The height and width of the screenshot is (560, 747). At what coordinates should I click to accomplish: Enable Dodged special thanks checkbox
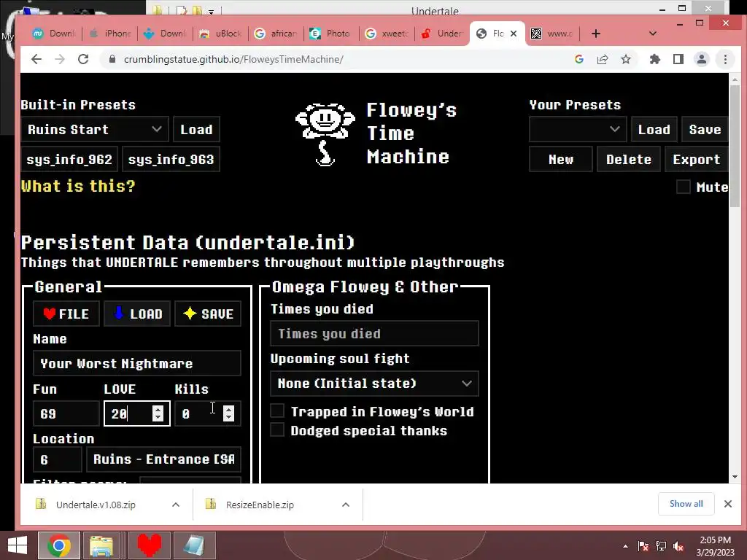(x=277, y=429)
